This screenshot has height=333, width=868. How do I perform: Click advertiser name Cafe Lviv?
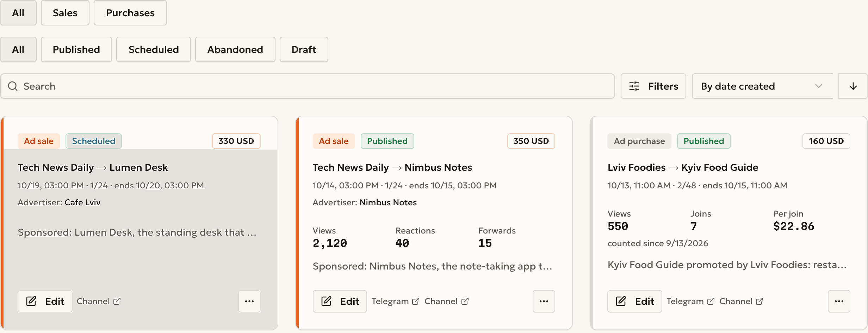(x=83, y=202)
